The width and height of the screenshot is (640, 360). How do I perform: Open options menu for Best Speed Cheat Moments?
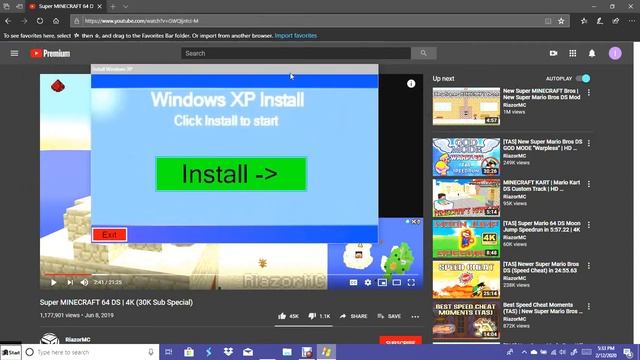point(589,306)
